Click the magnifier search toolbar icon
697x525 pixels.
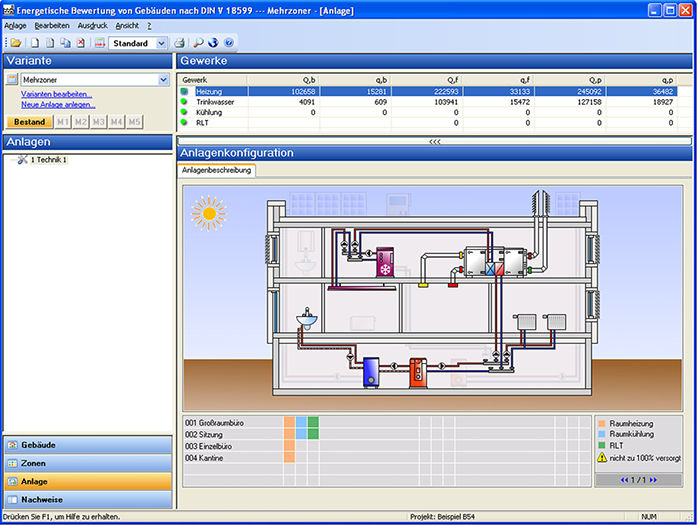[x=198, y=44]
